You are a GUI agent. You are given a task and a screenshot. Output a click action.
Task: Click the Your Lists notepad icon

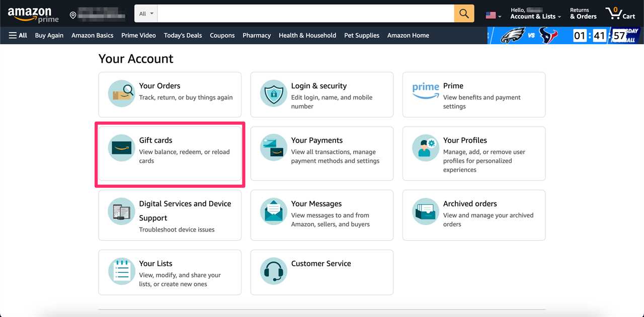[121, 271]
